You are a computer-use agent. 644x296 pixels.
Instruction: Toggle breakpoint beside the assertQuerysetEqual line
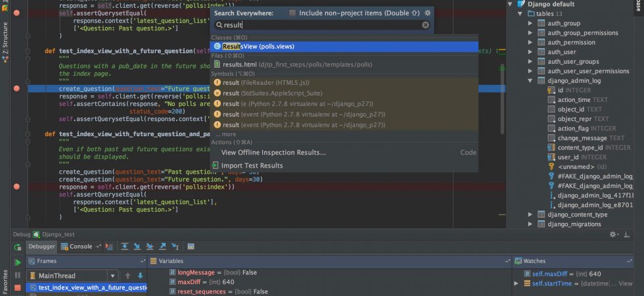point(16,13)
